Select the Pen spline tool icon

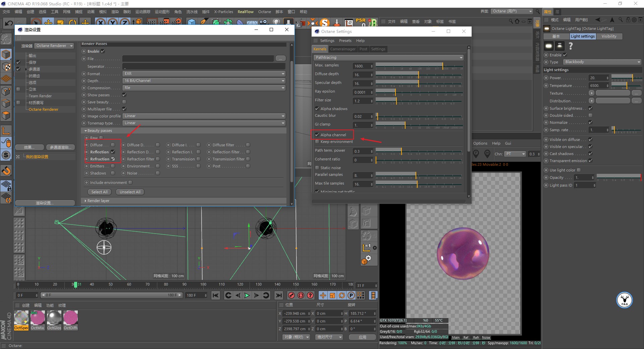[x=204, y=22]
